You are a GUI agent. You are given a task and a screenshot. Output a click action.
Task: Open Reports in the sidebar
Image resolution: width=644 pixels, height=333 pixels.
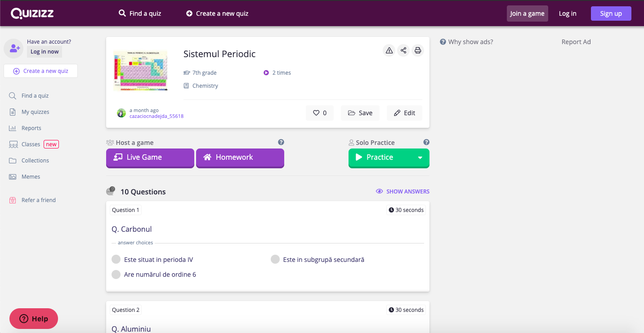[31, 128]
